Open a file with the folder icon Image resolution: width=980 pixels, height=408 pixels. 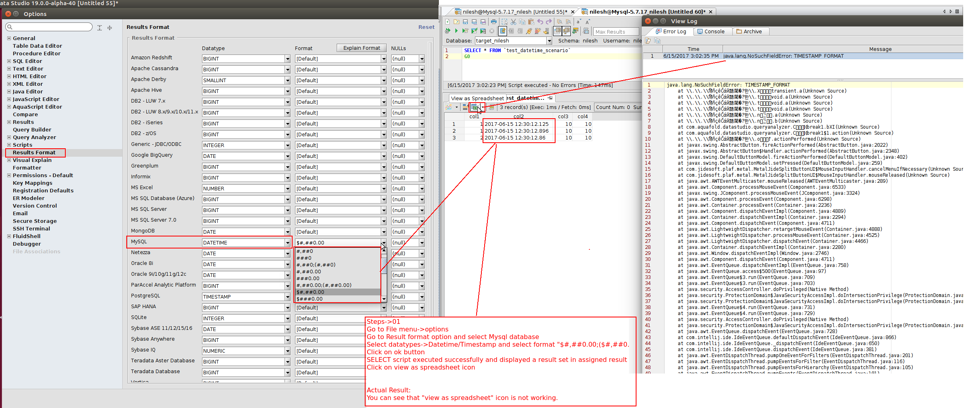457,22
